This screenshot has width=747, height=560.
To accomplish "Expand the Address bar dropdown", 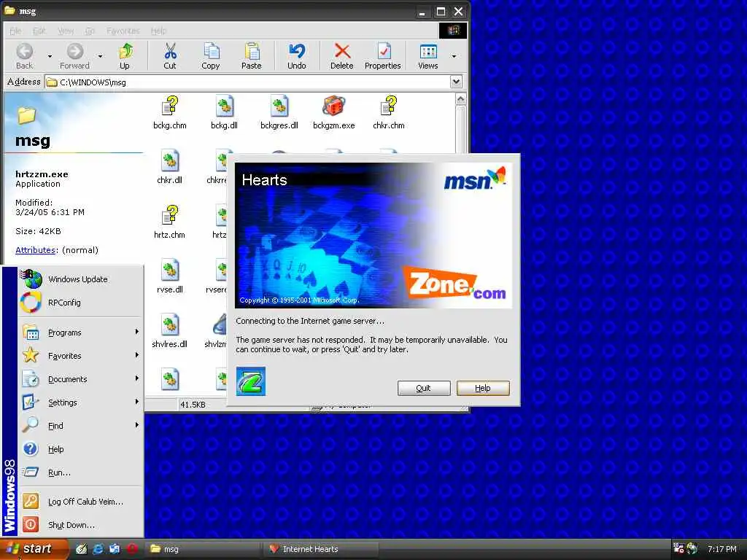I will [456, 82].
